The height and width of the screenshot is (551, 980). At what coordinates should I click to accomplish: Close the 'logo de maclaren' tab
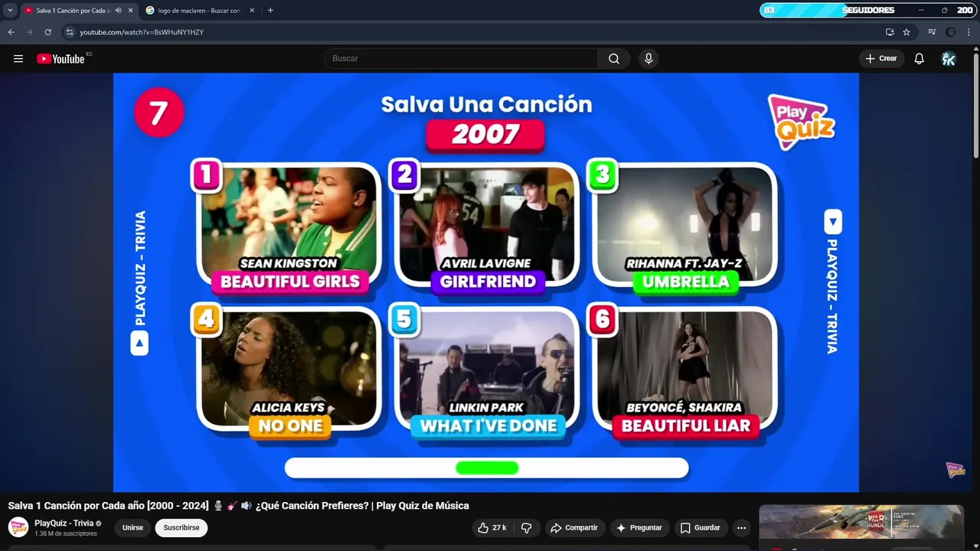click(x=252, y=11)
